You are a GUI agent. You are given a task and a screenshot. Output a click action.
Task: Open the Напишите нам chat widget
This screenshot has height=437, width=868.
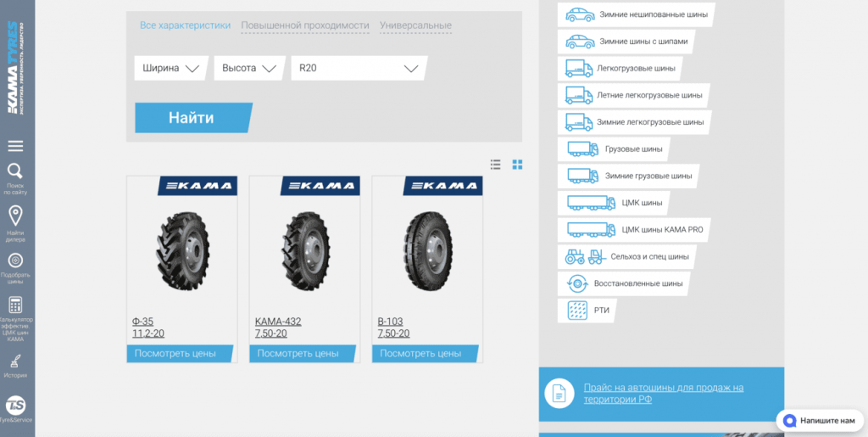[820, 420]
